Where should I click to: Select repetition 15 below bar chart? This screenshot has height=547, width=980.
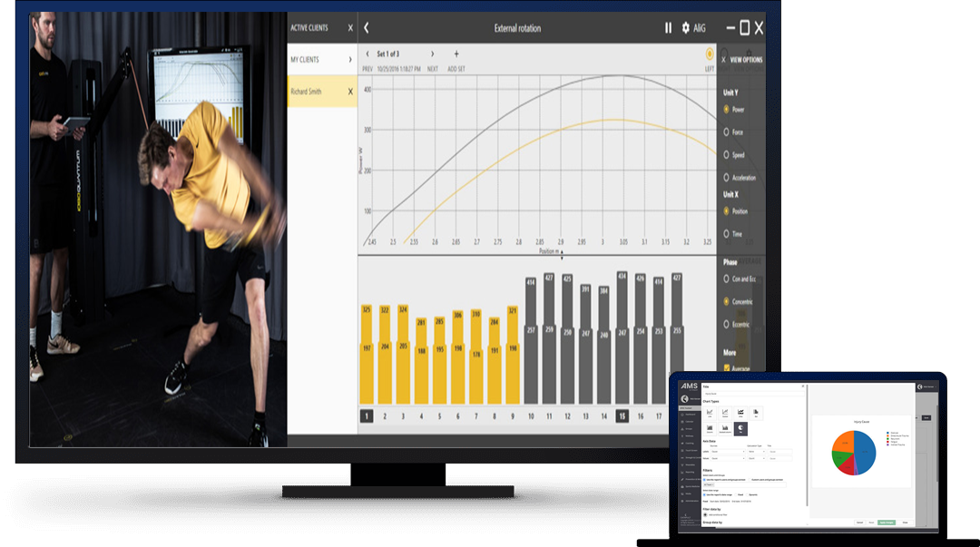click(622, 415)
